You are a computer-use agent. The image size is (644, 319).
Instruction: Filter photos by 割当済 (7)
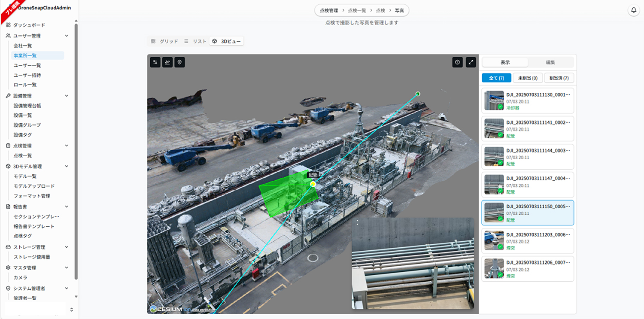pyautogui.click(x=559, y=78)
